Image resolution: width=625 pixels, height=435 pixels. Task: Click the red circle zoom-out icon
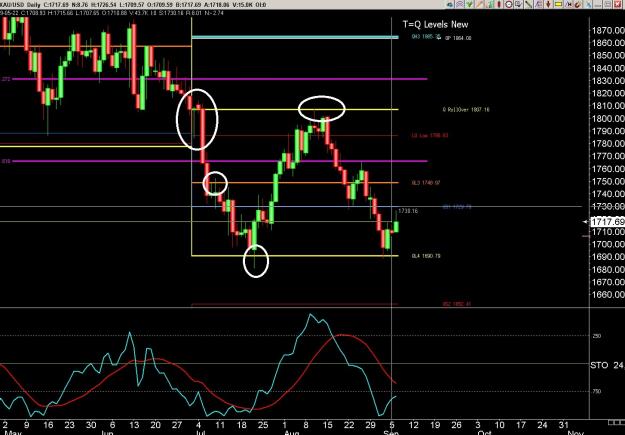pos(509,4)
